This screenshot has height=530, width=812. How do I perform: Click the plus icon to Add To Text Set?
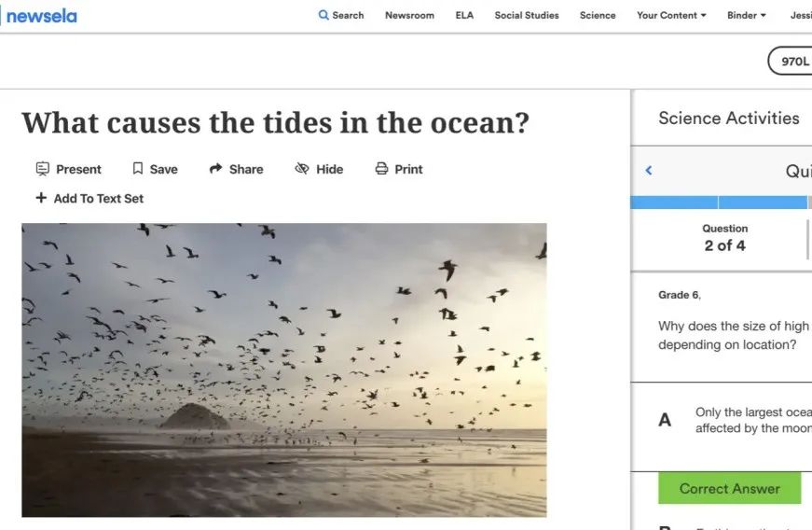[x=41, y=198]
